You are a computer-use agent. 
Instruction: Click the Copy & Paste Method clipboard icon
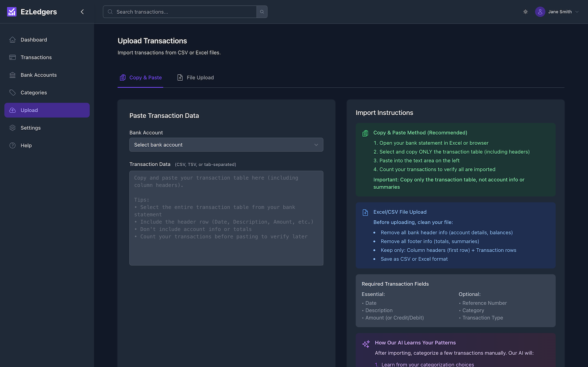tap(365, 133)
